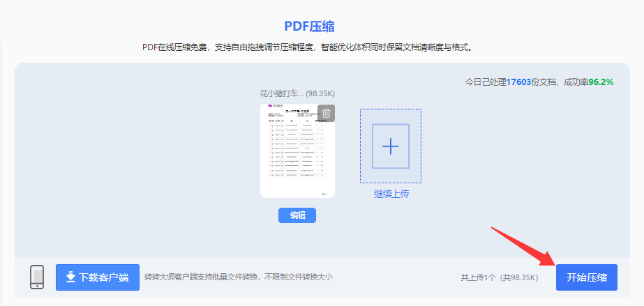
Task: Click the 共上传1个 (共98.35K) summary text
Action: click(500, 277)
